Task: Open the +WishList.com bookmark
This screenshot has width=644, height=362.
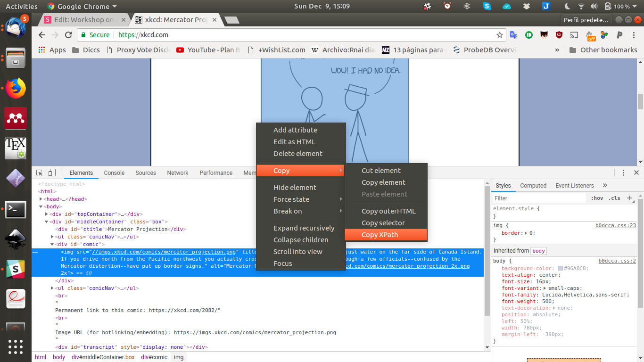Action: 276,50
